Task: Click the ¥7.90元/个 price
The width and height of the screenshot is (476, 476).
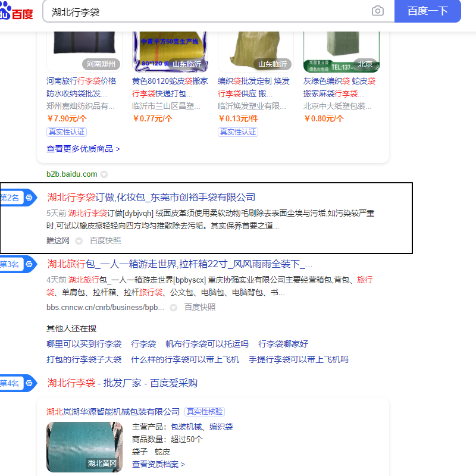Action: click(67, 118)
